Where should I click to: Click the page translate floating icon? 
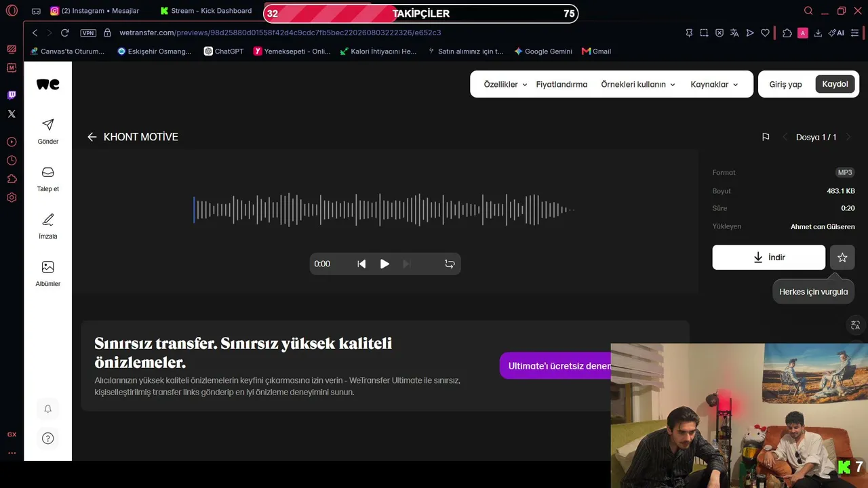click(855, 325)
